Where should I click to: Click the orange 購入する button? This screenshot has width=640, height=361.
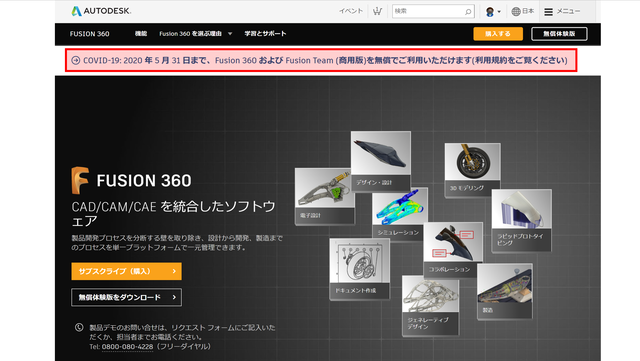click(498, 34)
